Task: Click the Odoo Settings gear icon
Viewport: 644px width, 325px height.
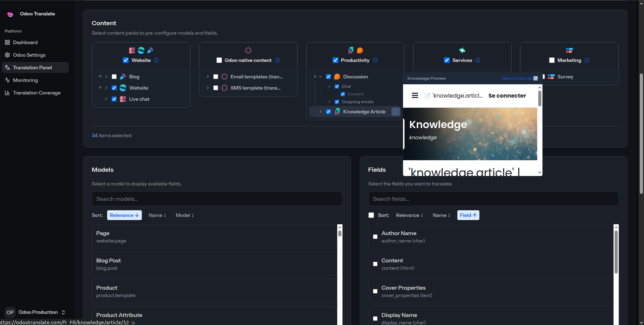Action: tap(7, 55)
